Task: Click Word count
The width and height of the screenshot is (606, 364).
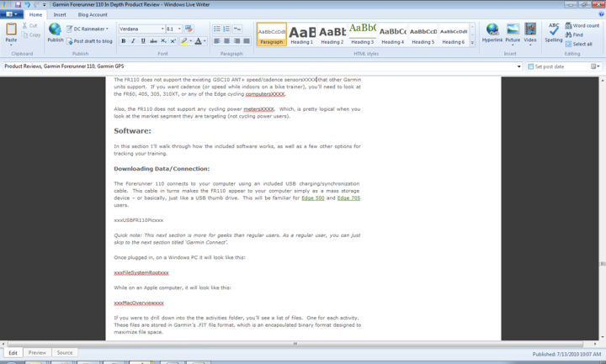Action: 582,25
